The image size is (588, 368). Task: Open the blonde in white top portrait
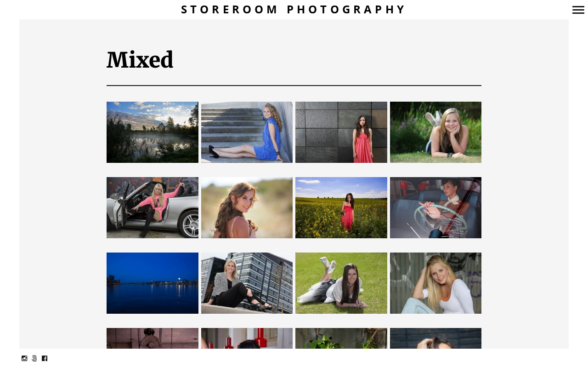point(435,283)
